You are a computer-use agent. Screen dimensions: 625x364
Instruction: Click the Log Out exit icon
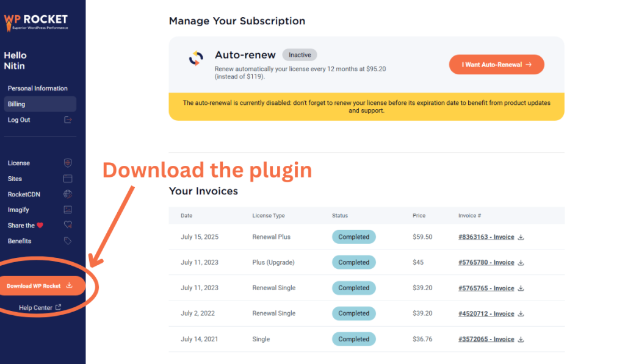(x=68, y=120)
